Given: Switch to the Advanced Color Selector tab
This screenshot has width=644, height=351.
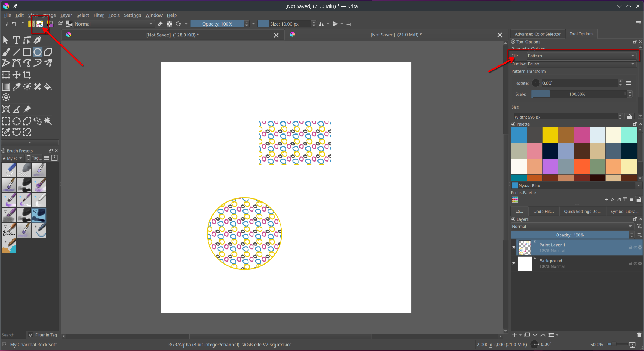Looking at the screenshot, I should click(537, 34).
